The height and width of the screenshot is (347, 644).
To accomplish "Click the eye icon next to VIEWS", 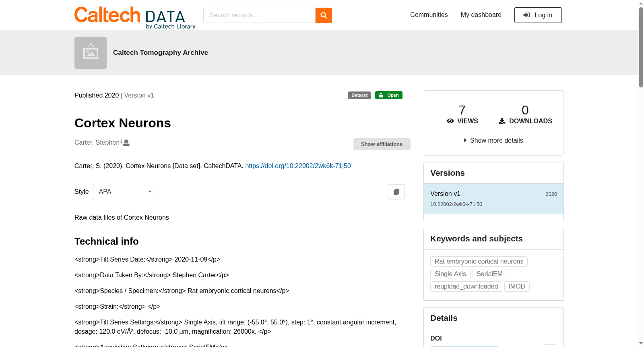I will click(450, 121).
